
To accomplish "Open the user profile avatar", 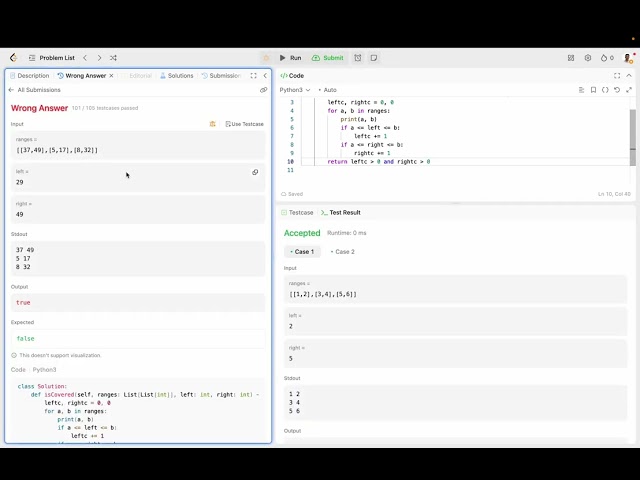I will (x=628, y=58).
